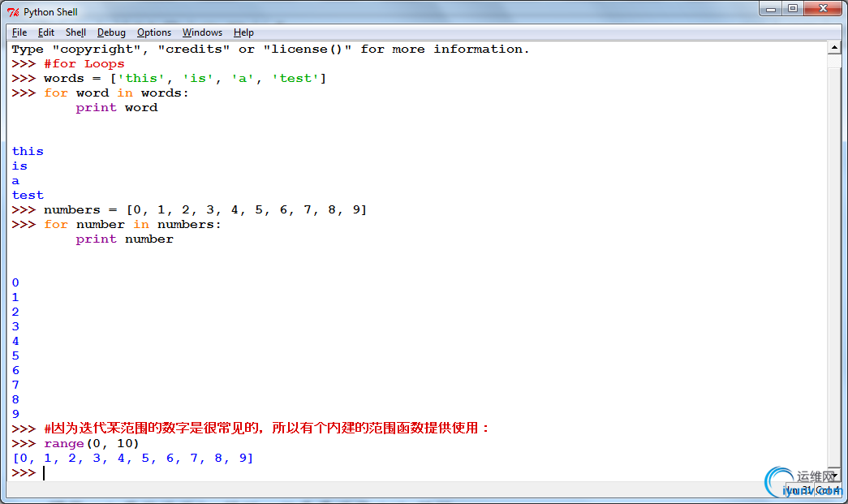Open the Shell menu
848x504 pixels.
coord(75,32)
